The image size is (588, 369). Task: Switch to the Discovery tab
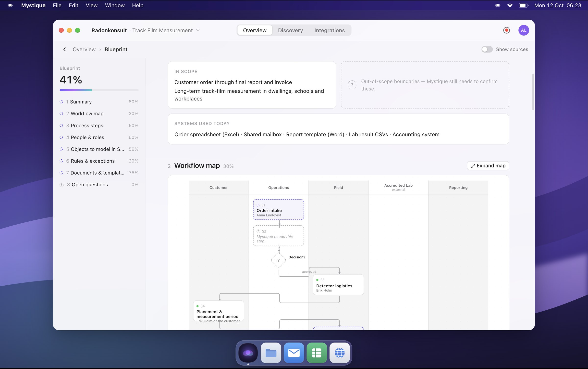click(x=290, y=30)
